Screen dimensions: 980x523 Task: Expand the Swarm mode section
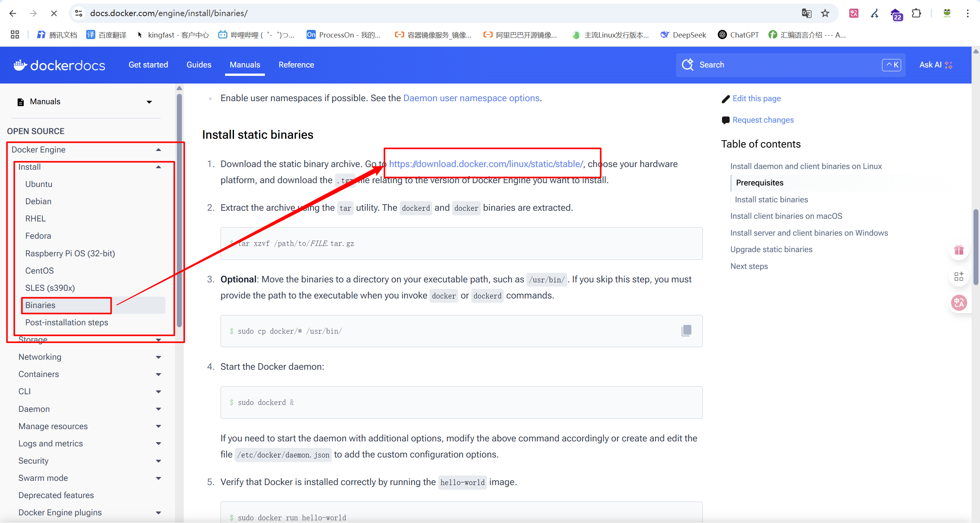158,478
